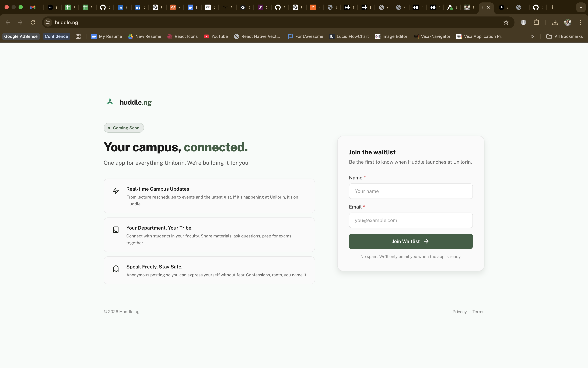Screen dimensions: 588x368
Task: Focus the you@example.com email field
Action: pos(411,220)
